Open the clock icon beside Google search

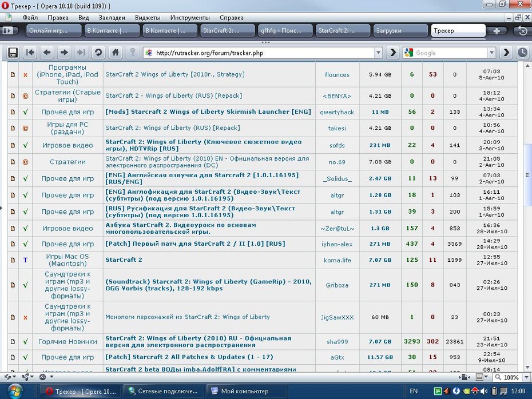pyautogui.click(x=522, y=53)
